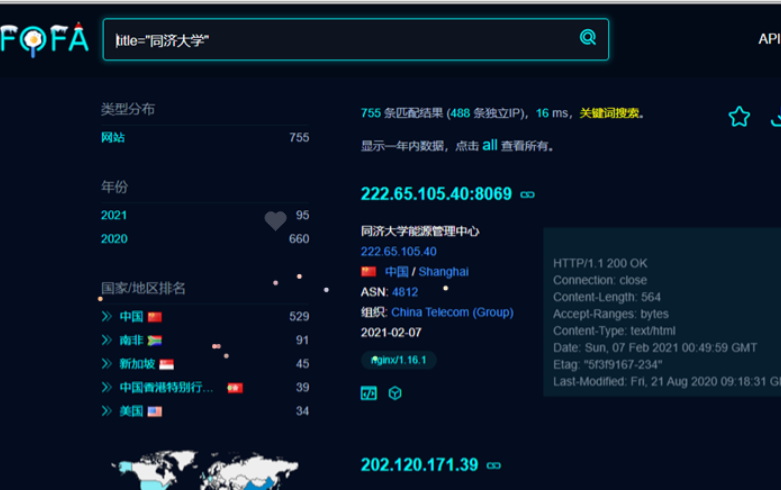Screen dimensions: 781x490
Task: Expand the 南非 country row chevron
Action: [x=107, y=340]
